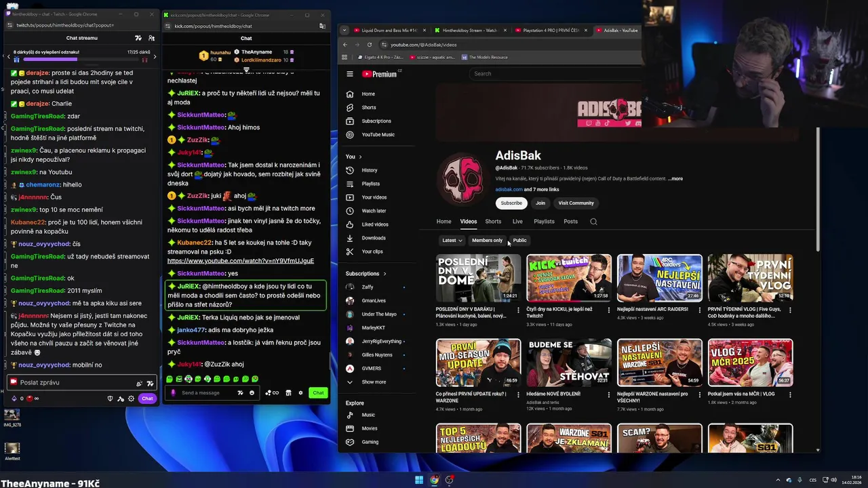Open the YouTube hamburger guide menu
The image size is (868, 488).
point(350,74)
